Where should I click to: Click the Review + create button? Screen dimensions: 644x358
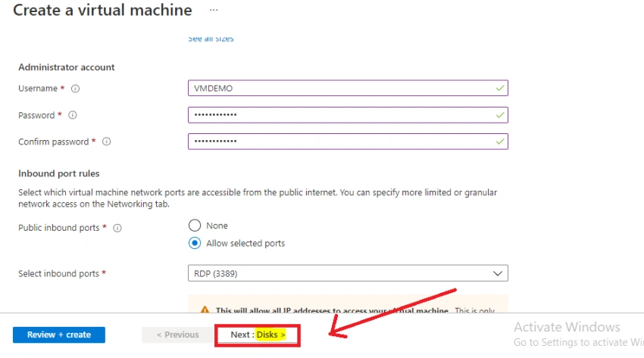tap(59, 335)
